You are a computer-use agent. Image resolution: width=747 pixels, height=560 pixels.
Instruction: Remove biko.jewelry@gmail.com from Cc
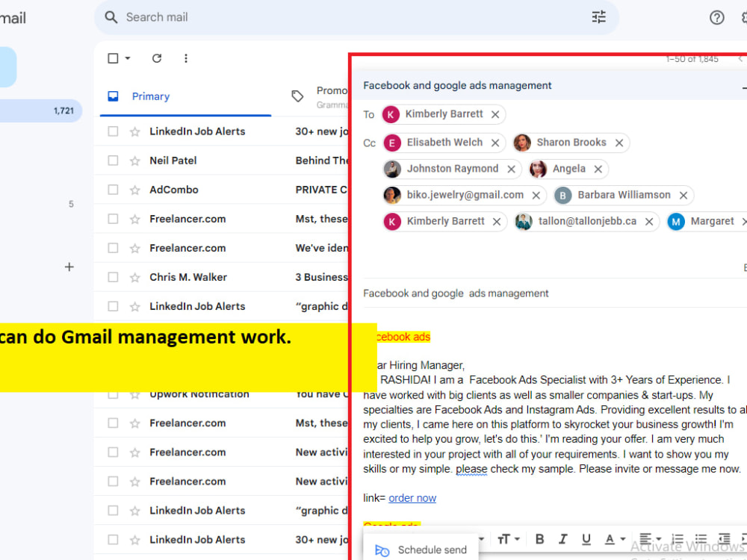tap(536, 195)
